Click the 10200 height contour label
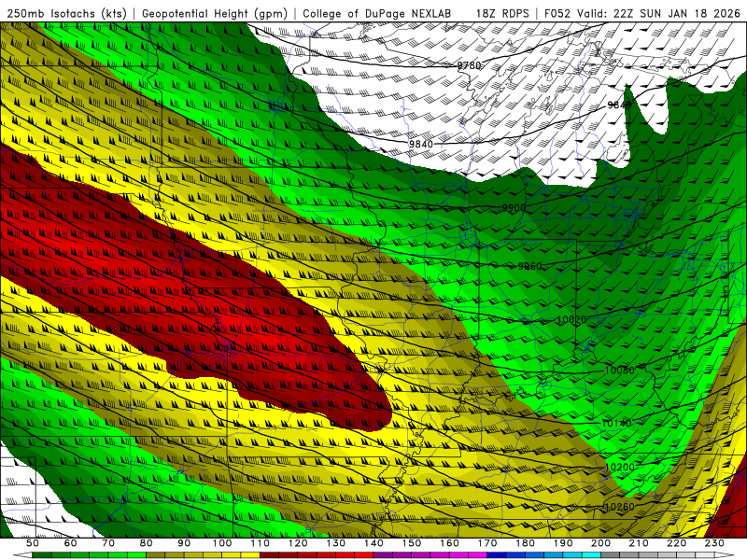The width and height of the screenshot is (747, 560). click(619, 468)
